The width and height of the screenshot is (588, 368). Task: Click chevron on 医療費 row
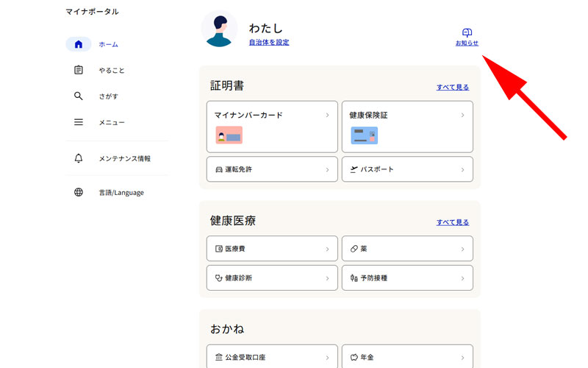tap(327, 249)
